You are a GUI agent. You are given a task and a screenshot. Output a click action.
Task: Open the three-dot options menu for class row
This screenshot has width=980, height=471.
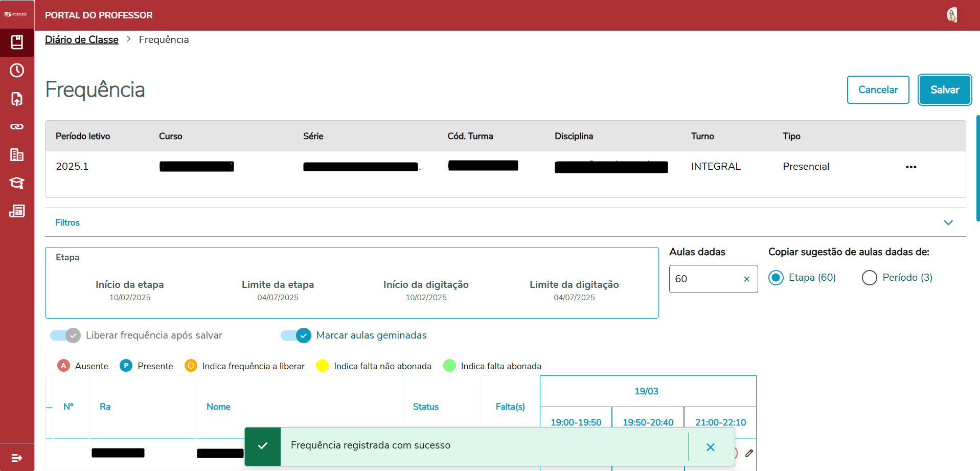click(910, 167)
